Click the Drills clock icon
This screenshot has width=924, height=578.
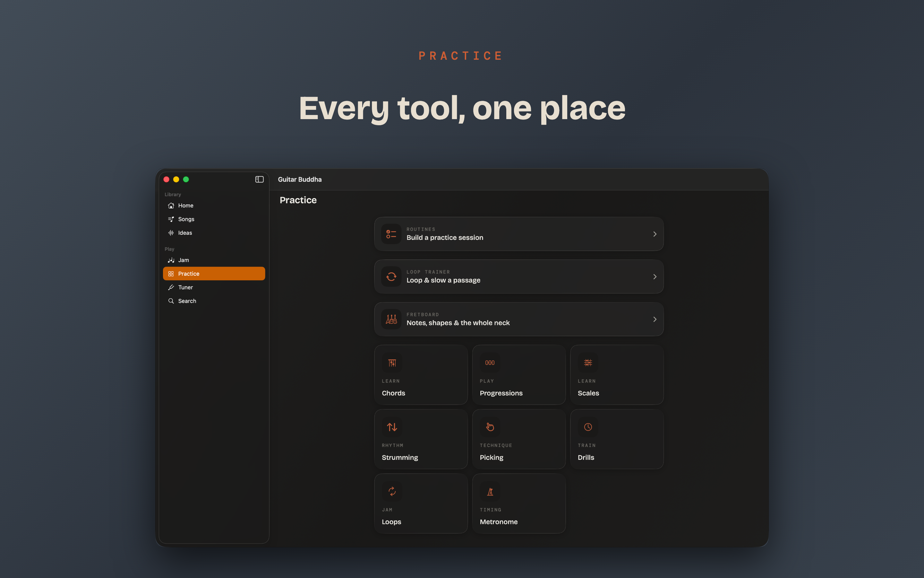(x=588, y=427)
